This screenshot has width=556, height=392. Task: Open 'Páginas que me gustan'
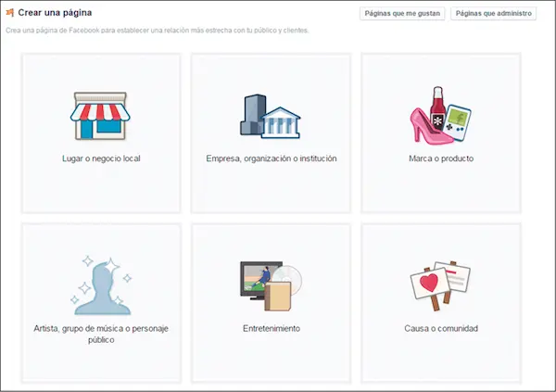(402, 14)
